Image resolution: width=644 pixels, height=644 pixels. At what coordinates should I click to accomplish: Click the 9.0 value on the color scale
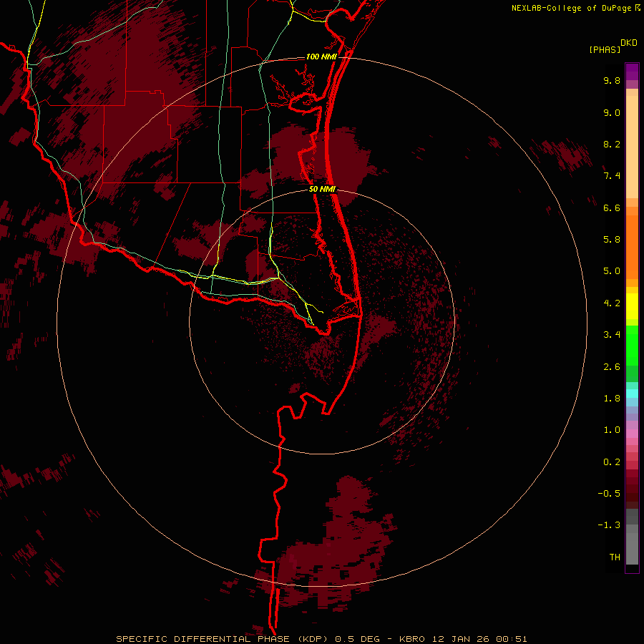[612, 112]
